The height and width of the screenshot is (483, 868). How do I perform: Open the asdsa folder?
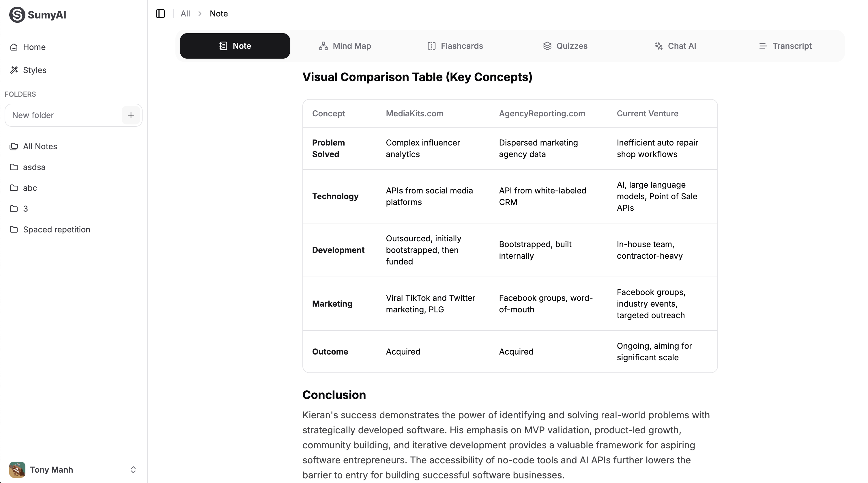click(x=34, y=167)
